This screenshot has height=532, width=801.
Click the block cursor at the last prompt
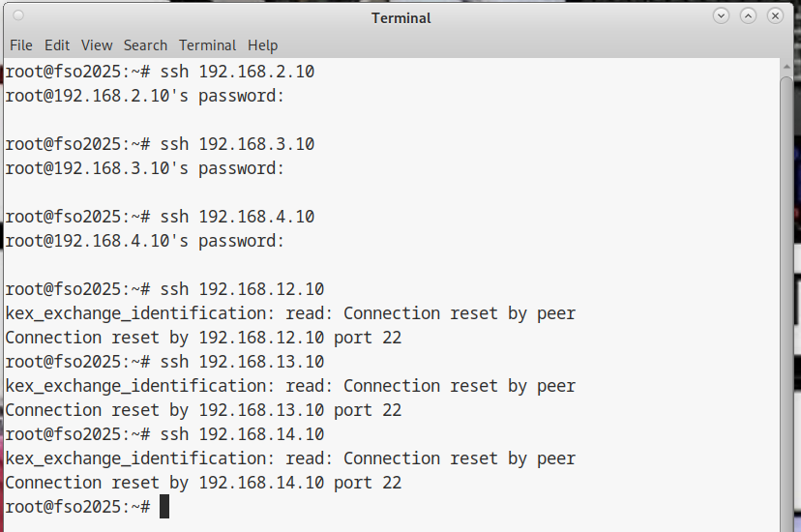[x=164, y=507]
